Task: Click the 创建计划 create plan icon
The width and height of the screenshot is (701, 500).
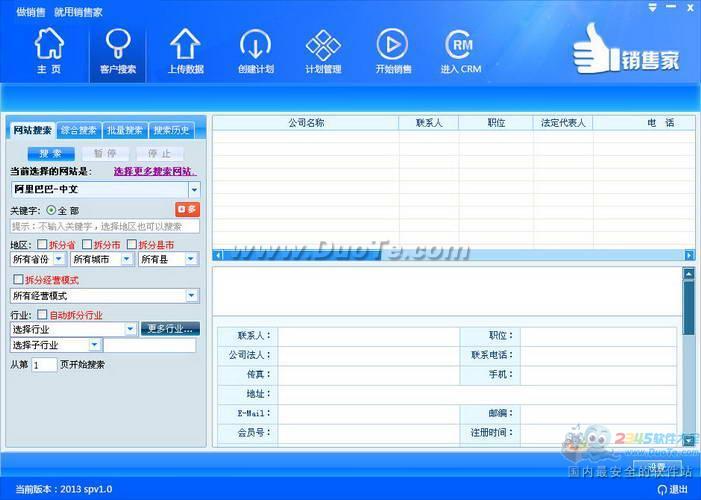Action: [255, 50]
